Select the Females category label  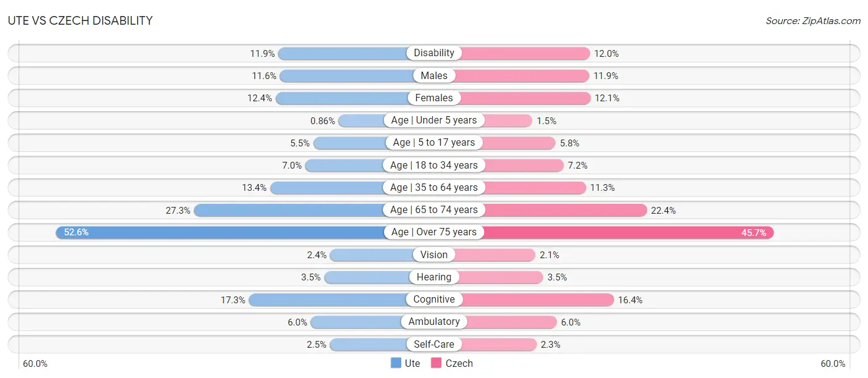(434, 98)
